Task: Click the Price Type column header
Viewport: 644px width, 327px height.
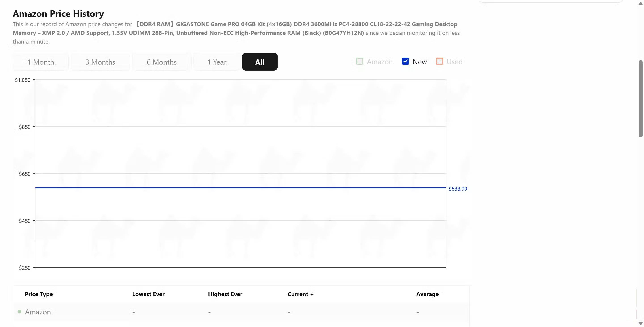Action: 39,294
